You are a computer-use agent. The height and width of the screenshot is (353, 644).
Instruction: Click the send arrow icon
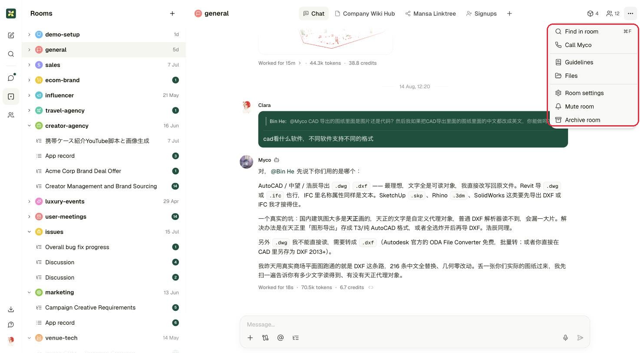[x=580, y=338]
